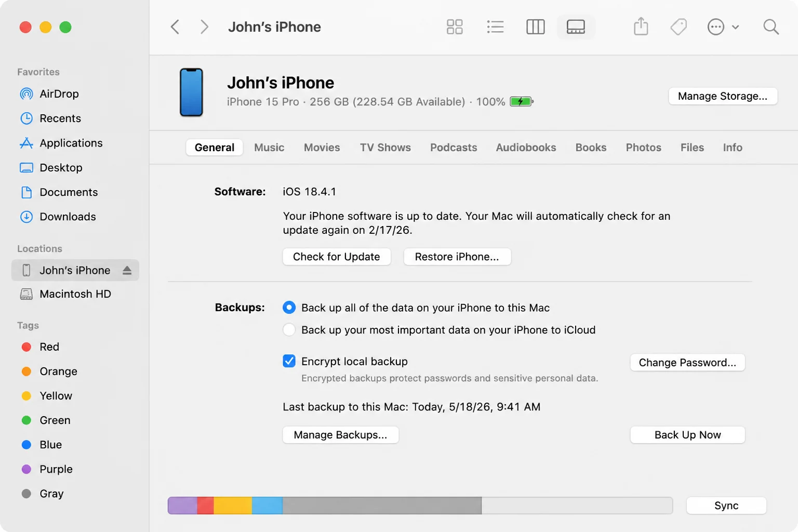This screenshot has width=798, height=532.
Task: Open Macintosh HD in the sidebar
Action: click(75, 294)
